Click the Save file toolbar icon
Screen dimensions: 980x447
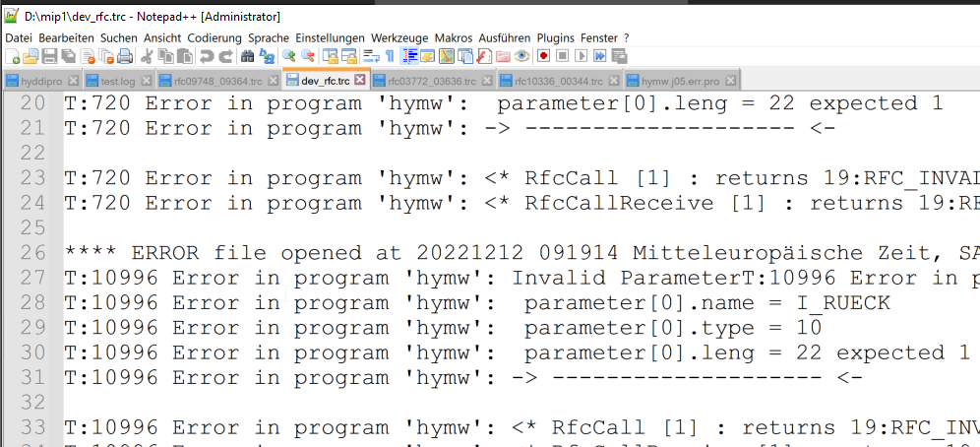click(50, 56)
